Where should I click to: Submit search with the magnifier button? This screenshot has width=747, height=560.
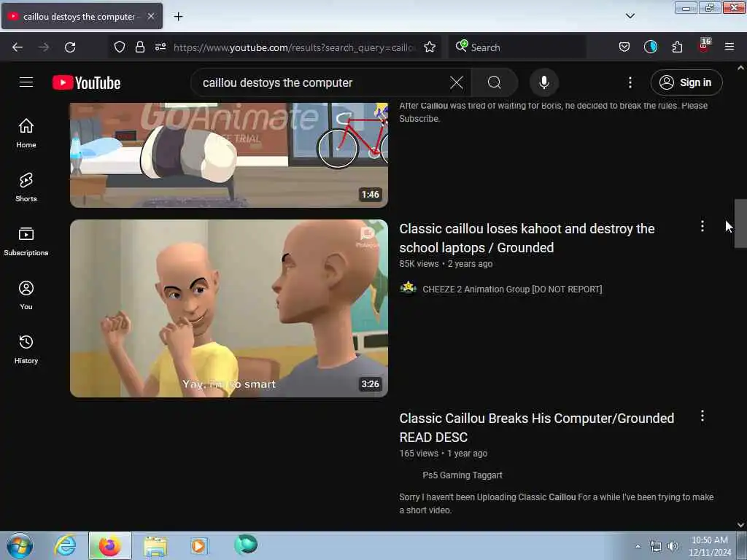pyautogui.click(x=495, y=82)
